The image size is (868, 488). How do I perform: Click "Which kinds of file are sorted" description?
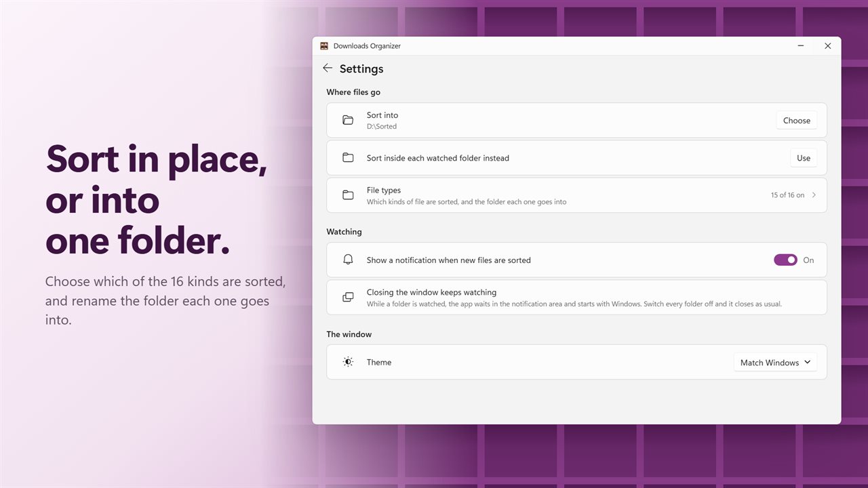pyautogui.click(x=467, y=202)
